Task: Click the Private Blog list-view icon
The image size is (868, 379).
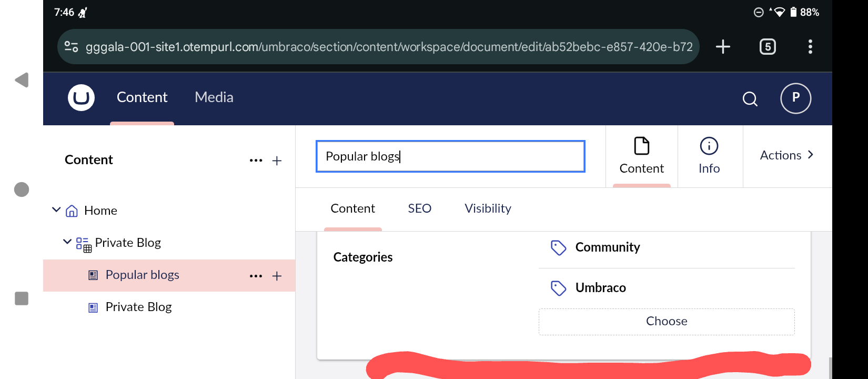Action: click(x=84, y=244)
